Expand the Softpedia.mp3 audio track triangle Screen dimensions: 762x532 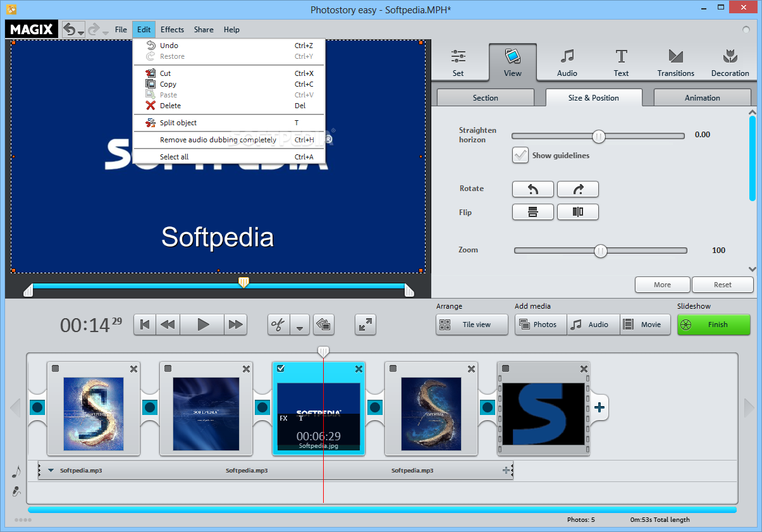pos(51,470)
